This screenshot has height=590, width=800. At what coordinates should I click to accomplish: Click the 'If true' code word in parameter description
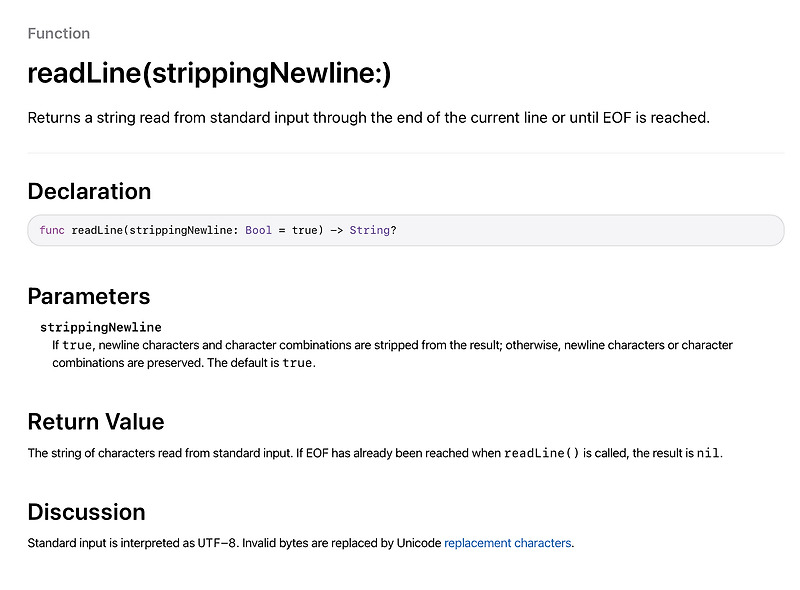(77, 345)
